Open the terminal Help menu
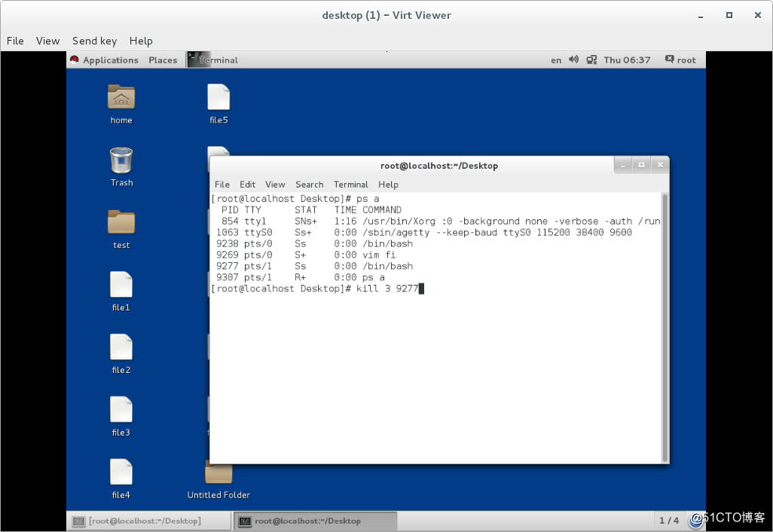The image size is (773, 532). [388, 185]
